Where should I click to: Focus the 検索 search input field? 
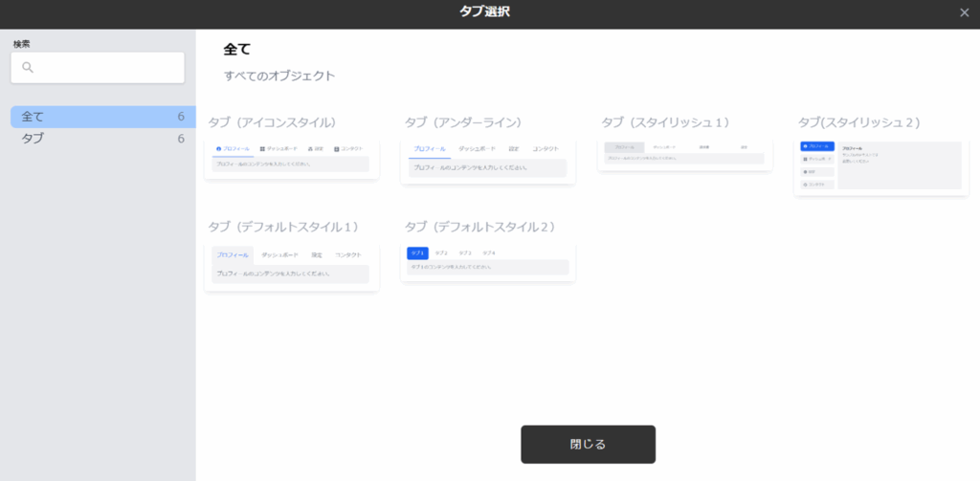[105, 68]
